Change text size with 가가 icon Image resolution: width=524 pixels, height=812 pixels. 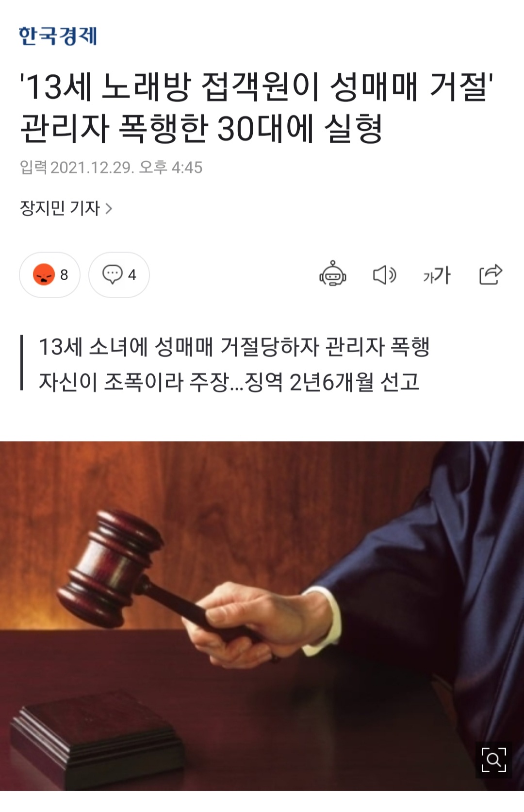pos(437,275)
